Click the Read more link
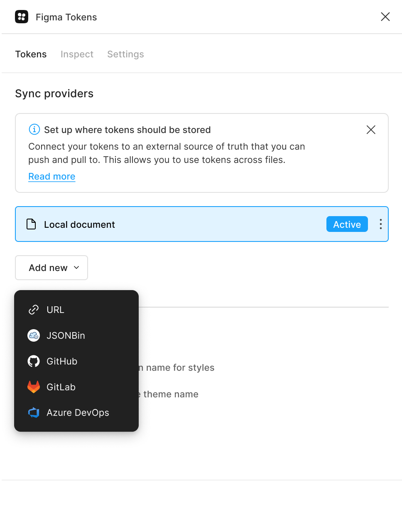Viewport: 402px width, 532px height. click(x=51, y=176)
